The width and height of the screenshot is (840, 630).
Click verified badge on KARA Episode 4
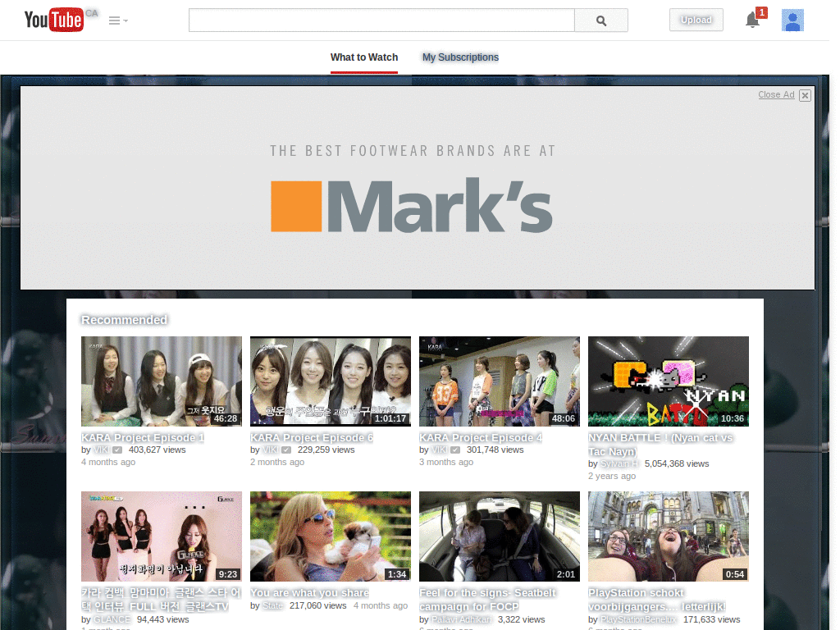455,450
